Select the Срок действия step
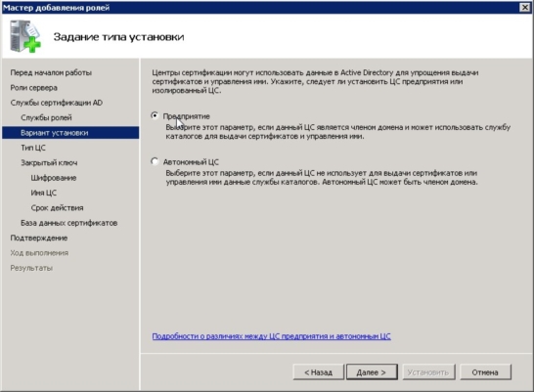 click(x=57, y=208)
